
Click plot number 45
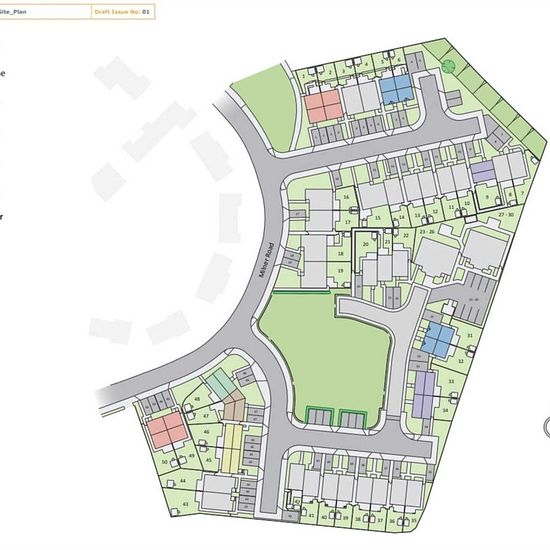point(209,460)
